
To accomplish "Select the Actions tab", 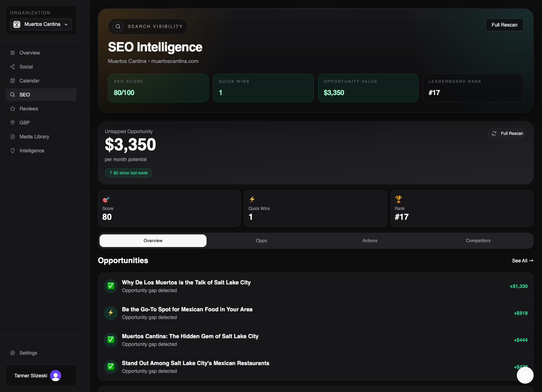I will pos(370,240).
